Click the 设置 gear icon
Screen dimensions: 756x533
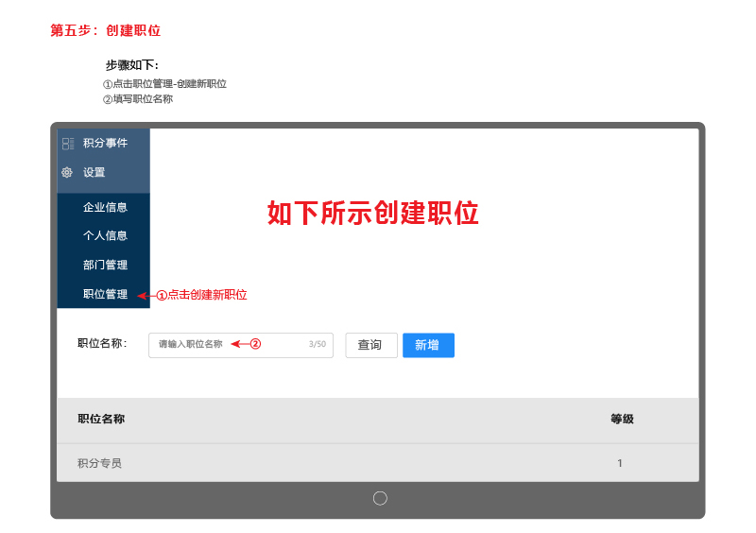67,172
